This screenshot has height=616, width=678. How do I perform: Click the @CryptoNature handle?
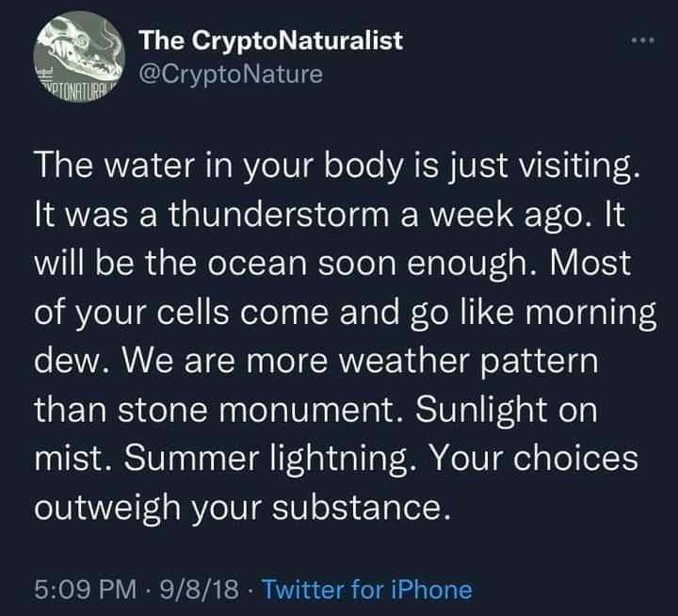[x=231, y=73]
